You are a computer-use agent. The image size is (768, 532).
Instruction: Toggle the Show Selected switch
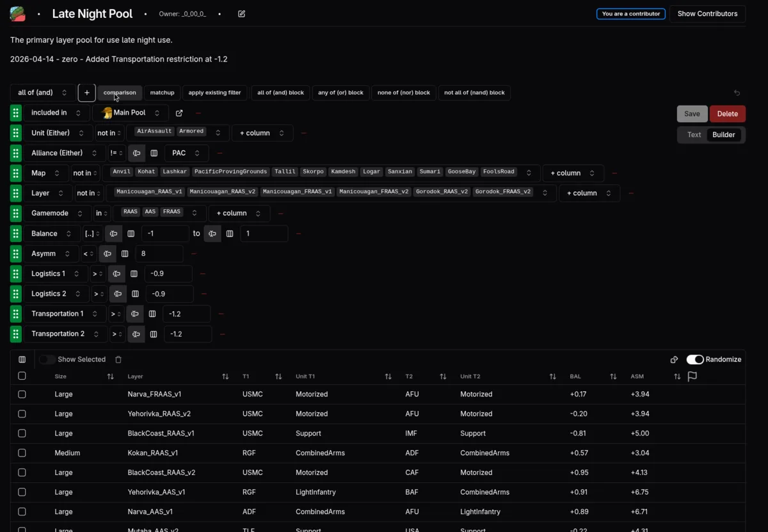click(x=47, y=360)
